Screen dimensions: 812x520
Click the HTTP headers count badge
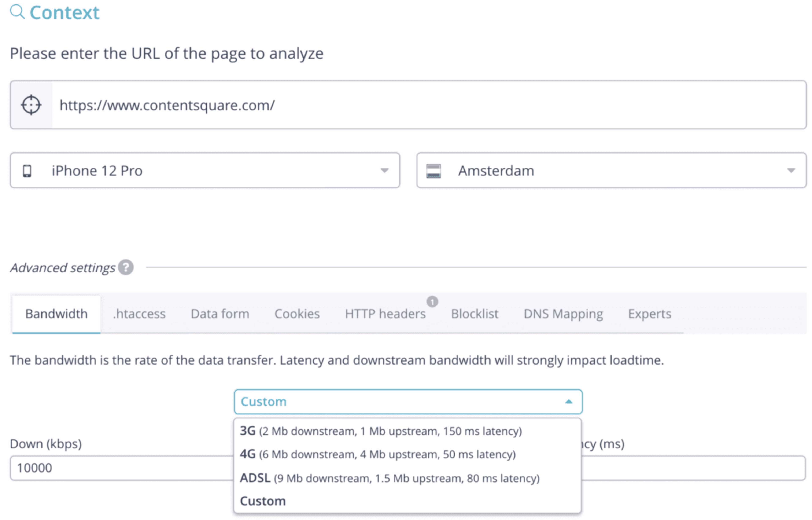click(432, 301)
